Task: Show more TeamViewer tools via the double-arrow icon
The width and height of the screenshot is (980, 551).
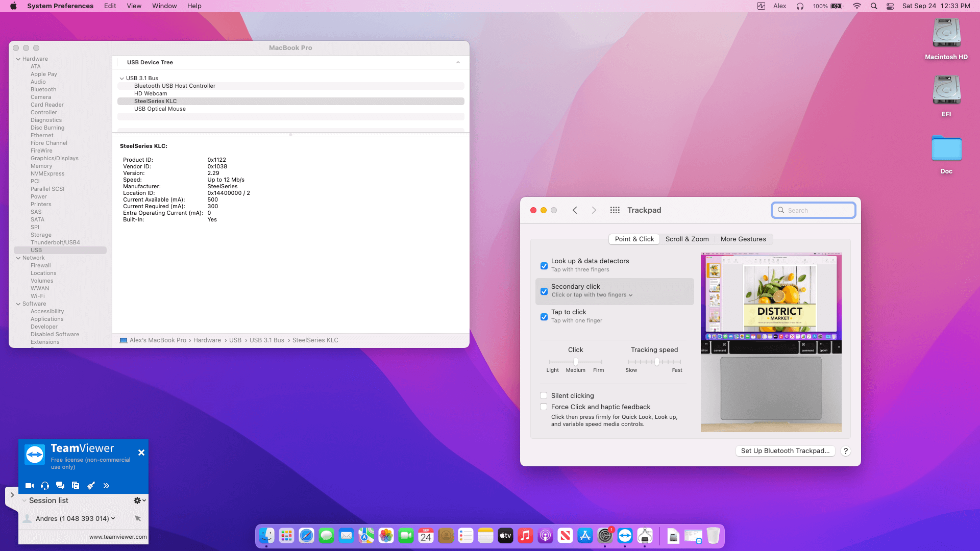Action: (106, 486)
